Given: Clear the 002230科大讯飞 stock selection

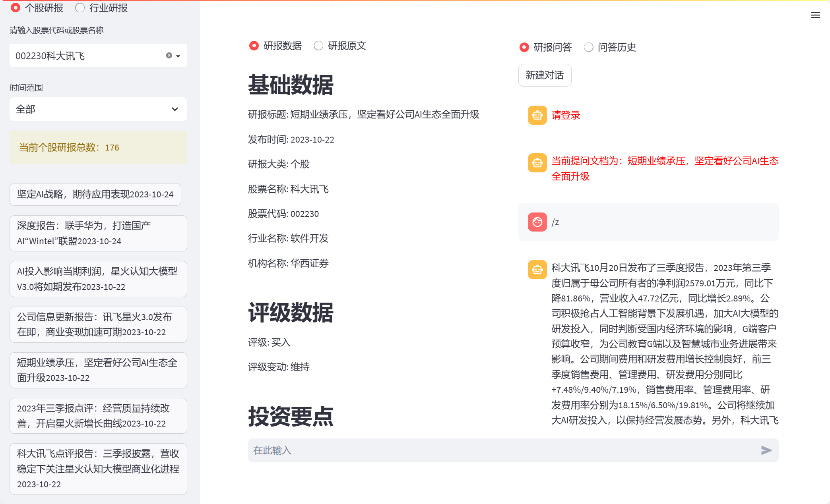Looking at the screenshot, I should [169, 56].
